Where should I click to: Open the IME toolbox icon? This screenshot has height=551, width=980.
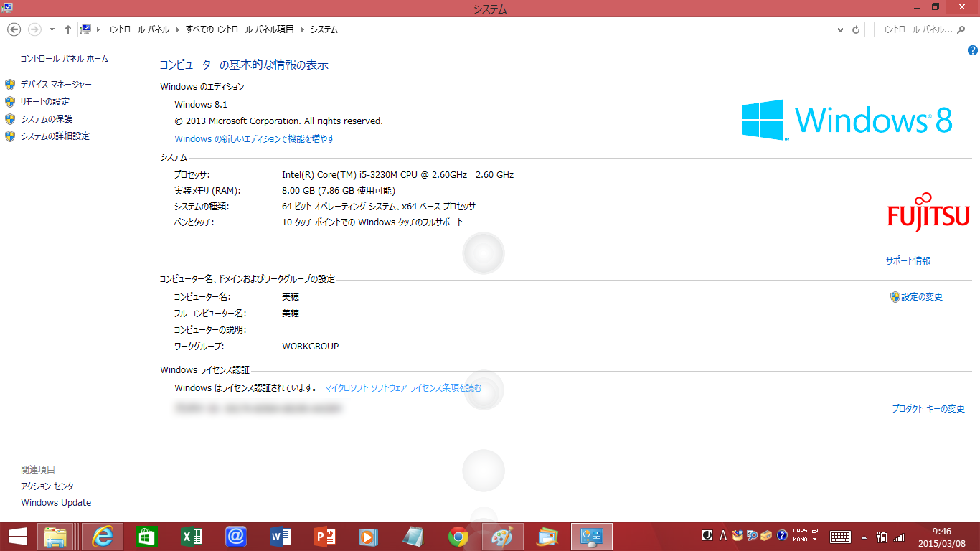coord(766,535)
